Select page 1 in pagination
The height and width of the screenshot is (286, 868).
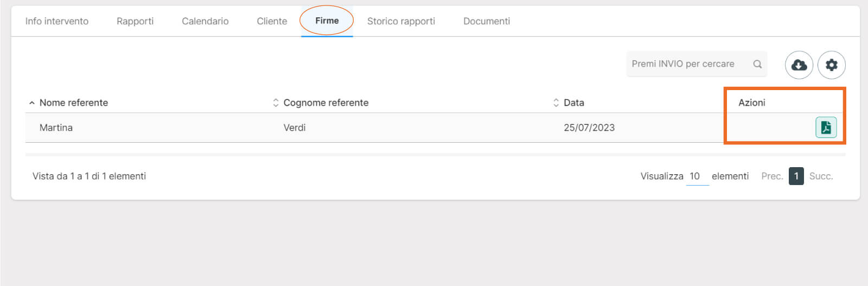pyautogui.click(x=796, y=176)
